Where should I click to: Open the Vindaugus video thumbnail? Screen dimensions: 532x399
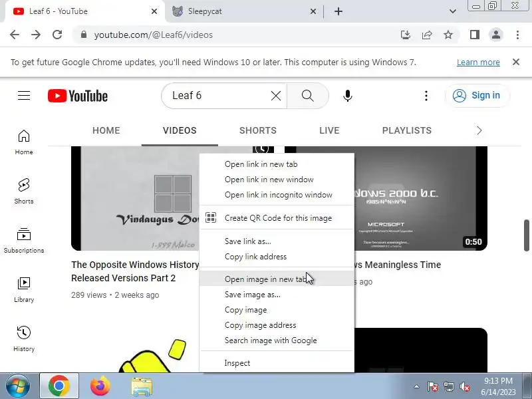pyautogui.click(x=135, y=198)
